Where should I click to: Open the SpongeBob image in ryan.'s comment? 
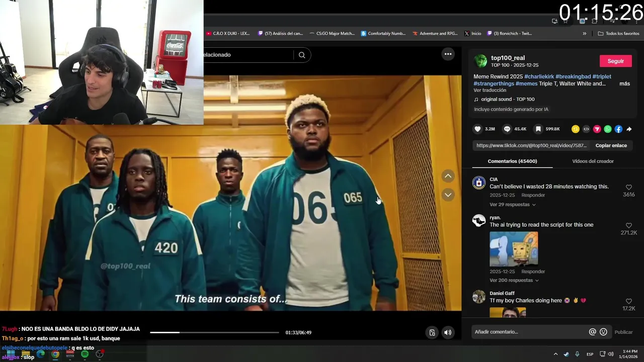pyautogui.click(x=514, y=248)
